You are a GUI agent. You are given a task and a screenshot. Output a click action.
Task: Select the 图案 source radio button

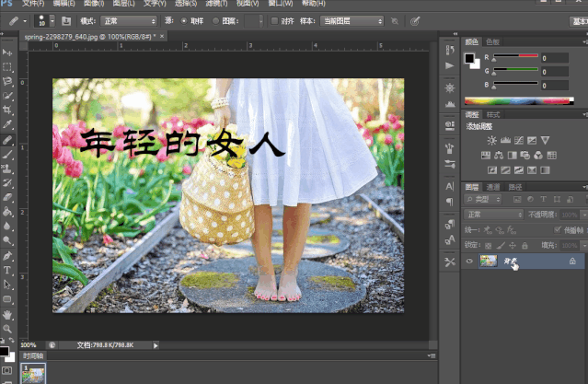[x=215, y=21]
